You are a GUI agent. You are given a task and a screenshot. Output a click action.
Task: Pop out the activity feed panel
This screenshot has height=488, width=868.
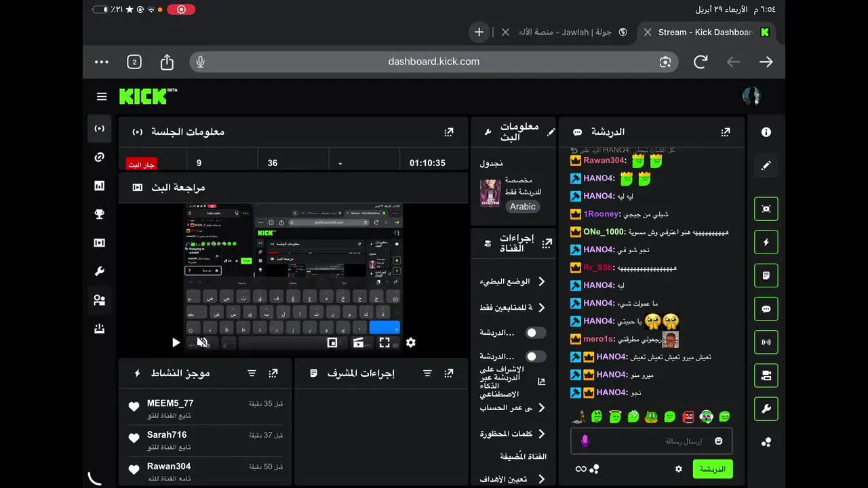273,373
